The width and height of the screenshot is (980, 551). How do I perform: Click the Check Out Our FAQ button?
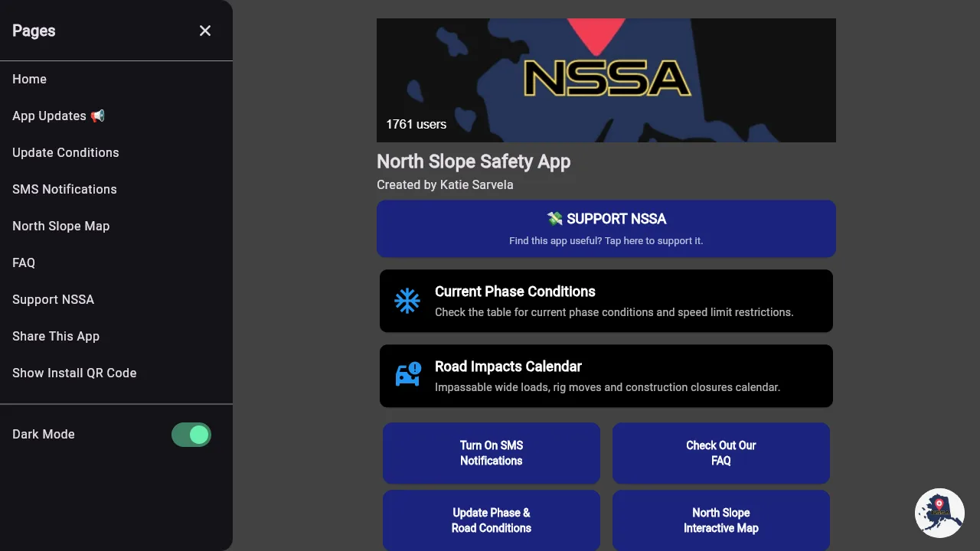(x=720, y=453)
